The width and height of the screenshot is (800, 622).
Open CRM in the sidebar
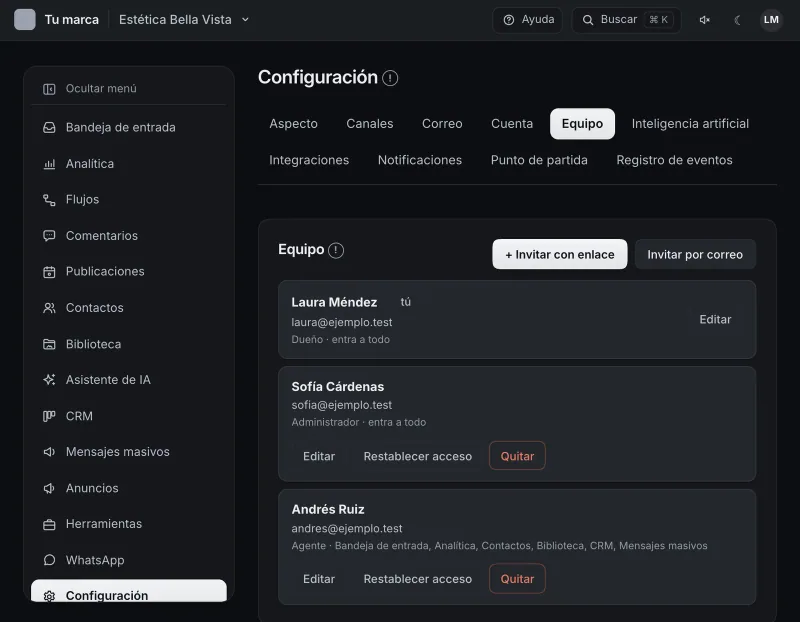click(129, 416)
